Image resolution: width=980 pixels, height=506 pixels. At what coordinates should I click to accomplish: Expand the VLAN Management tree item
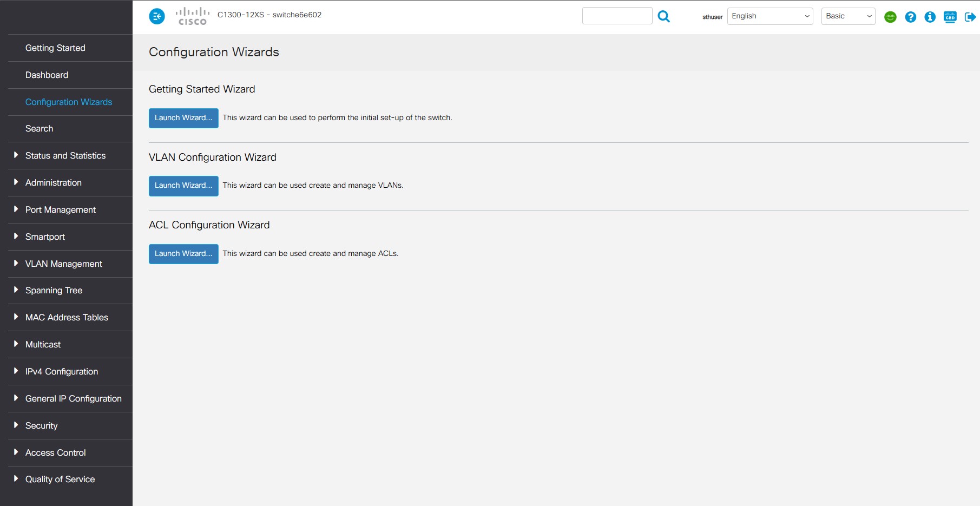click(x=16, y=264)
